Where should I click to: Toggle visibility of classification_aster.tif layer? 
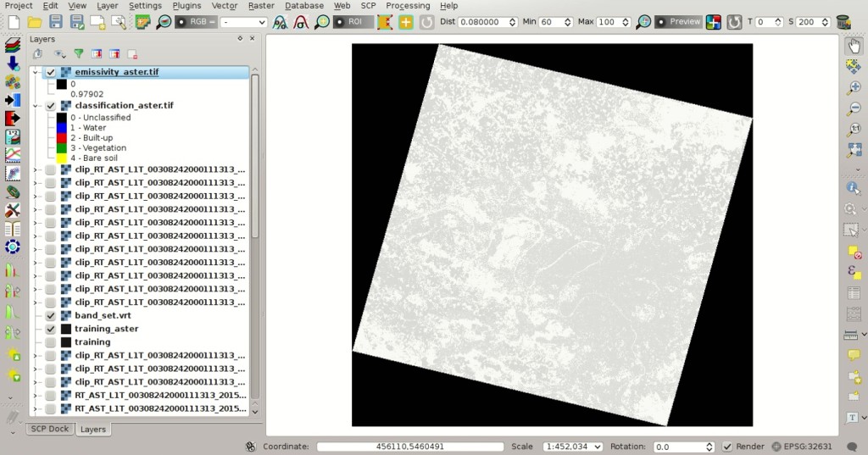(x=50, y=105)
